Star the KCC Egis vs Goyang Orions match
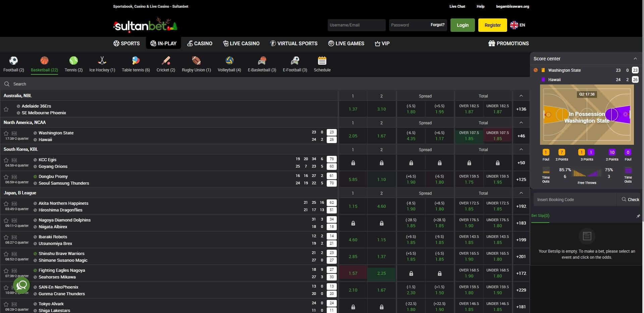The height and width of the screenshot is (313, 644). click(x=6, y=160)
